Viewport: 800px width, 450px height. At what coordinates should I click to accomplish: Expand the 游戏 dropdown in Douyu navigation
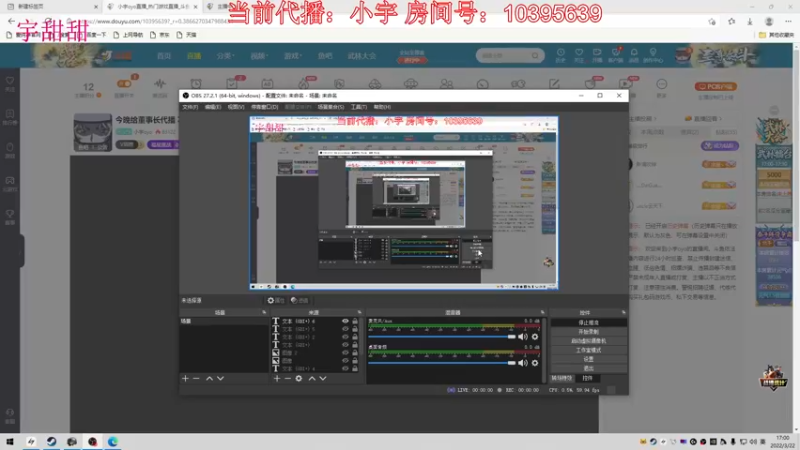tap(293, 56)
